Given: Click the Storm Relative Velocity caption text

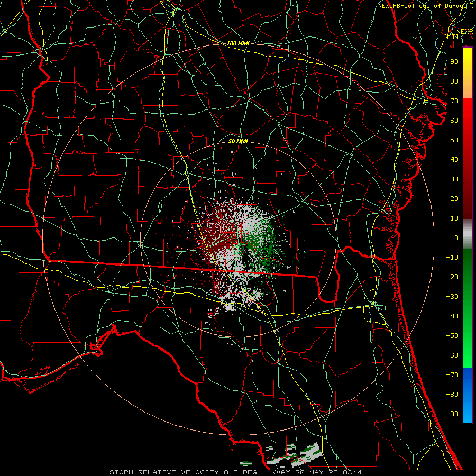Looking at the screenshot, I should click(x=237, y=472).
